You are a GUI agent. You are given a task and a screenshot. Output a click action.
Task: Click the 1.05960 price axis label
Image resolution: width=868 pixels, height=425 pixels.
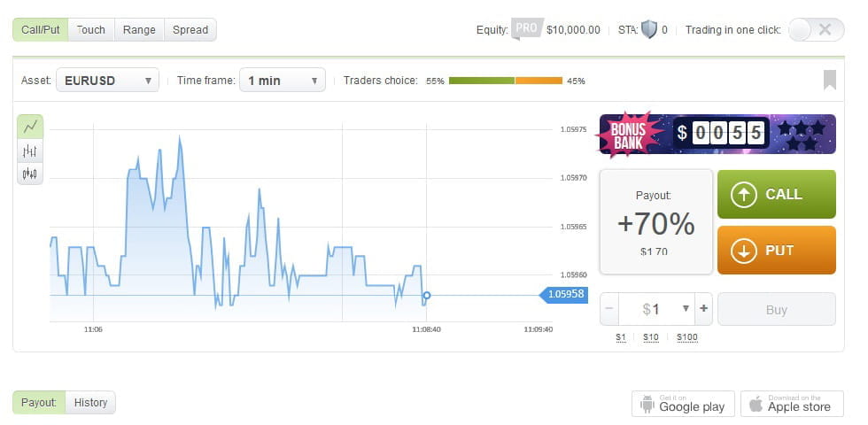click(x=574, y=274)
